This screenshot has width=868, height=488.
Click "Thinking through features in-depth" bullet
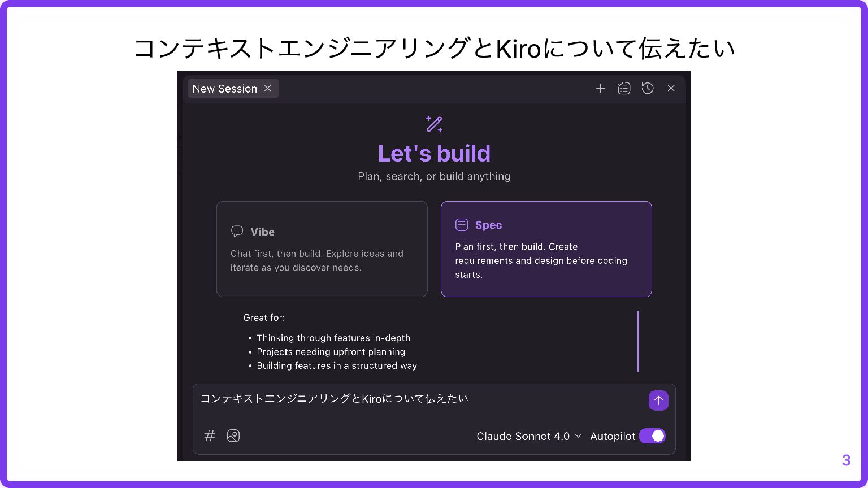pos(333,338)
